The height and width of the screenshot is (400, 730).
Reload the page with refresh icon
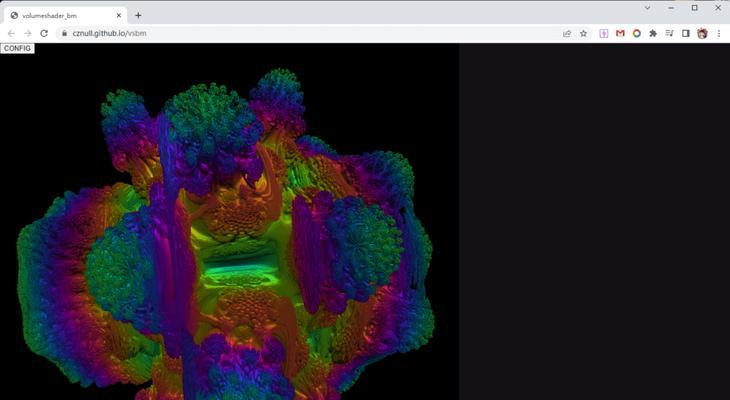pyautogui.click(x=44, y=34)
